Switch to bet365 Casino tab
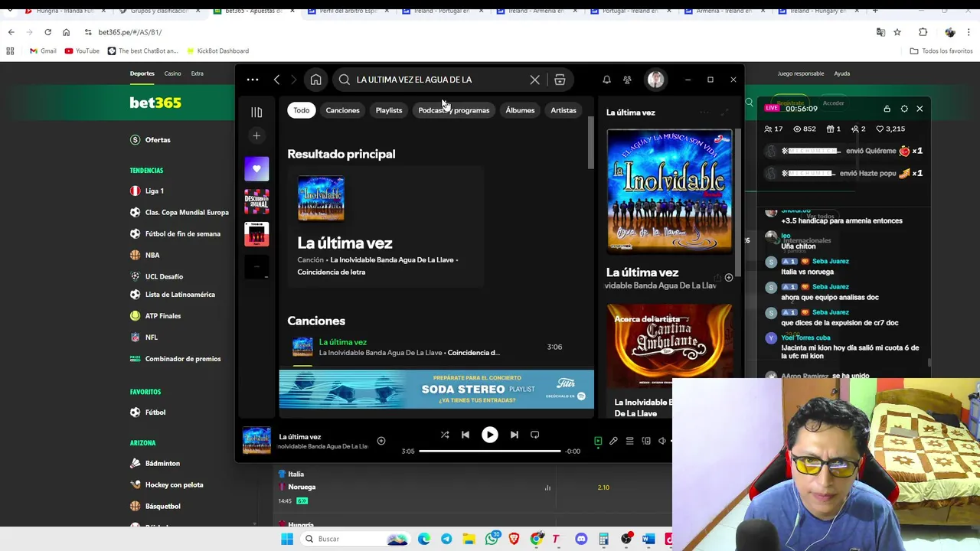 172,73
